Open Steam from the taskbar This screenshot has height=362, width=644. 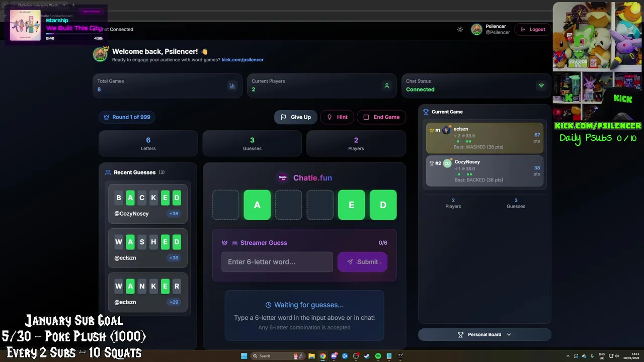pos(367,356)
